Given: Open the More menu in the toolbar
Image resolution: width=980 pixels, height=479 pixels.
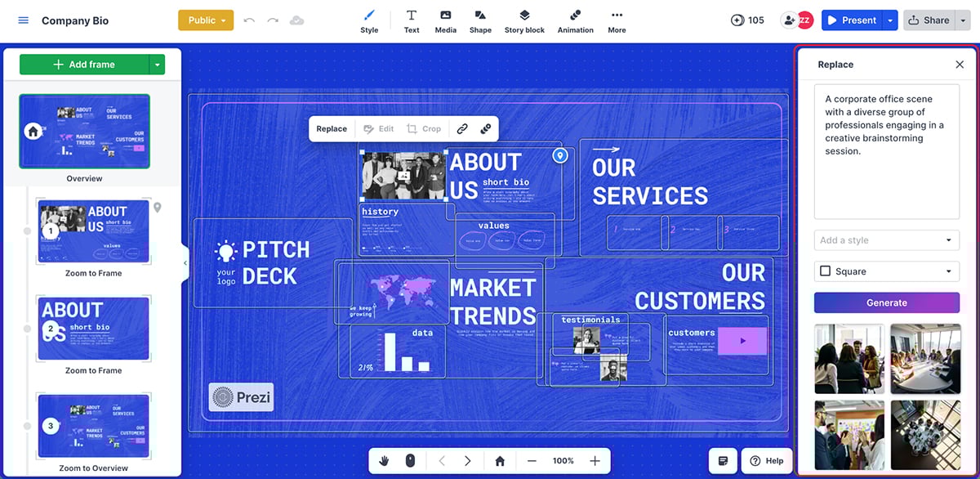Looking at the screenshot, I should (x=617, y=20).
